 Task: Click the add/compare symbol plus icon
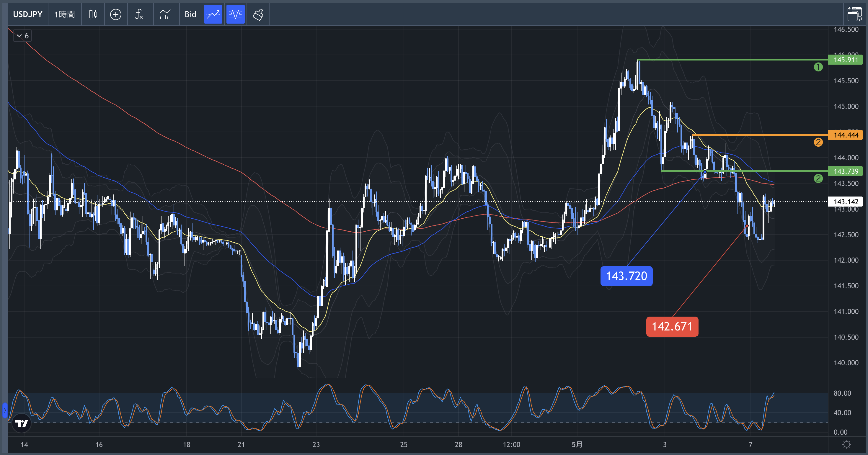point(115,14)
